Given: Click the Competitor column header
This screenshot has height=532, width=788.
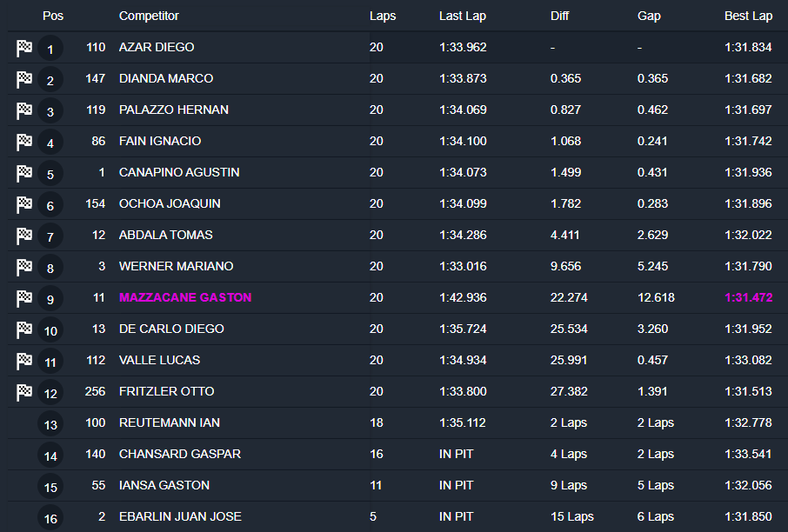Looking at the screenshot, I should (x=149, y=17).
